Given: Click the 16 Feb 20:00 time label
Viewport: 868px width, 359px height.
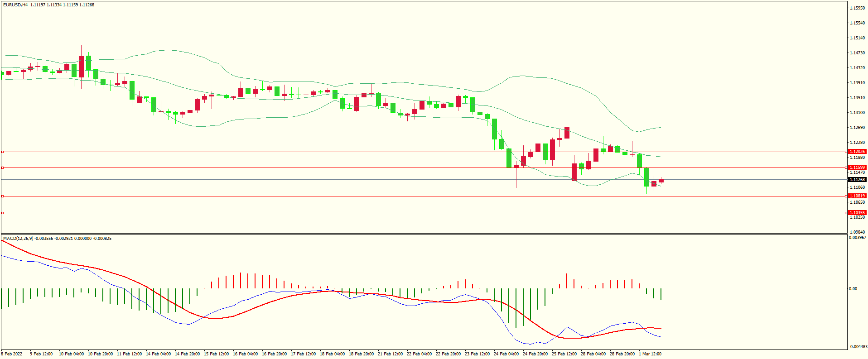Looking at the screenshot, I should 274,354.
